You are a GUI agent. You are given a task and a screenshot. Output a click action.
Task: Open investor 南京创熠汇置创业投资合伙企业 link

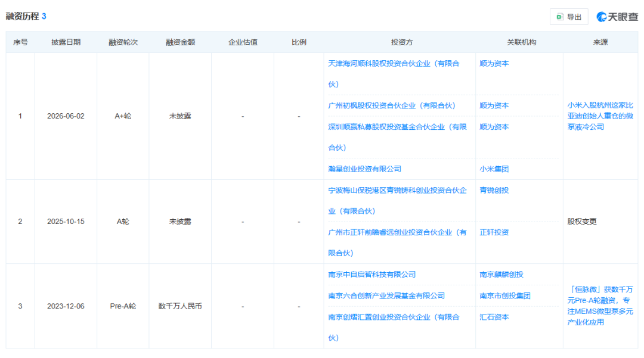click(394, 327)
